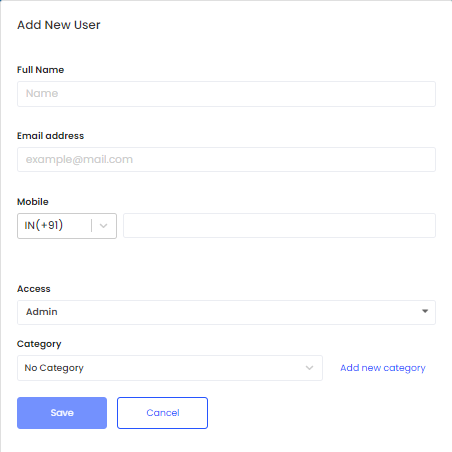The width and height of the screenshot is (452, 452).
Task: Click the Mobile label
Action: click(x=33, y=202)
